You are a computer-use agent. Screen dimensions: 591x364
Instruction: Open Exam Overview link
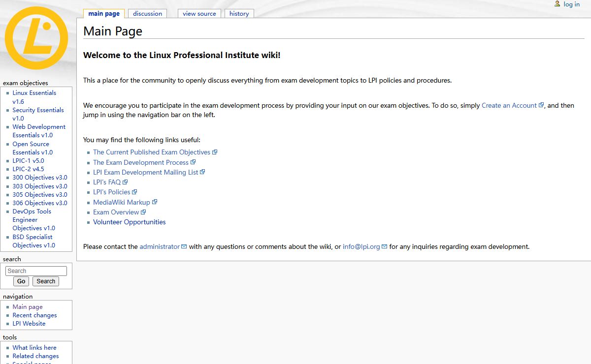click(x=116, y=212)
